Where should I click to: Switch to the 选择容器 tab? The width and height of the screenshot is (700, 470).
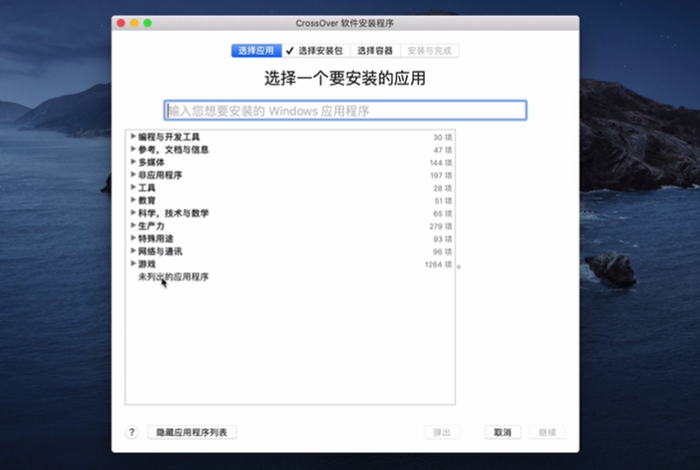pos(375,50)
